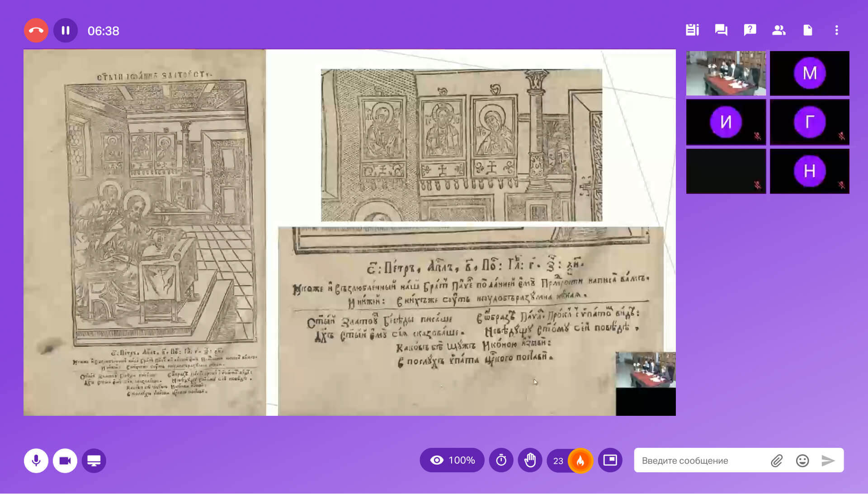
Task: Select participant M's video tile
Action: (x=809, y=73)
